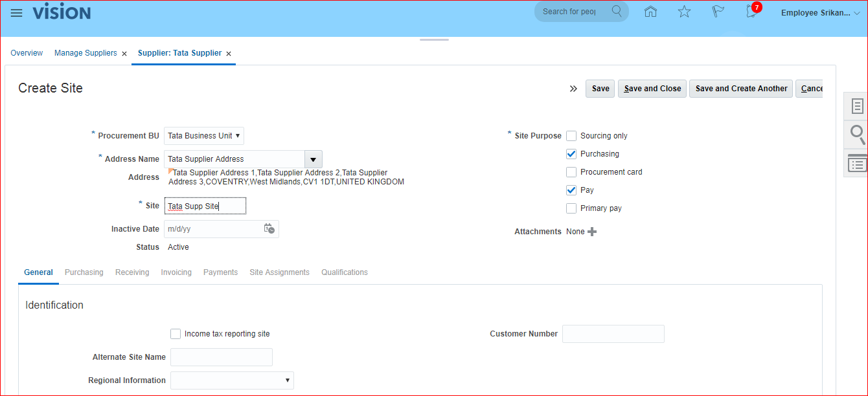868x396 pixels.
Task: Open the hamburger navigation menu
Action: [16, 13]
